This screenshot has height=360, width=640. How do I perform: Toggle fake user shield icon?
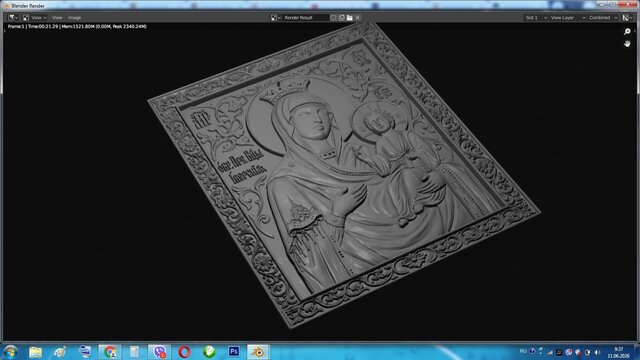pos(333,18)
